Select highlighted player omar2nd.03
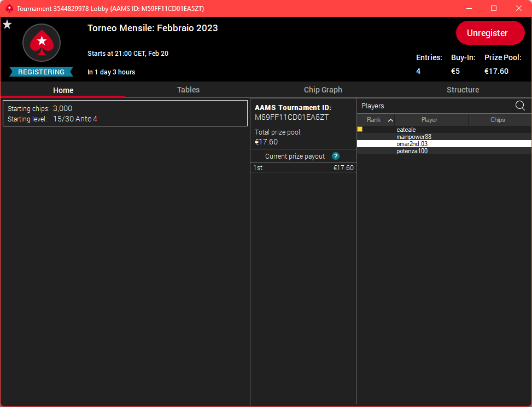The height and width of the screenshot is (407, 532). click(x=444, y=144)
